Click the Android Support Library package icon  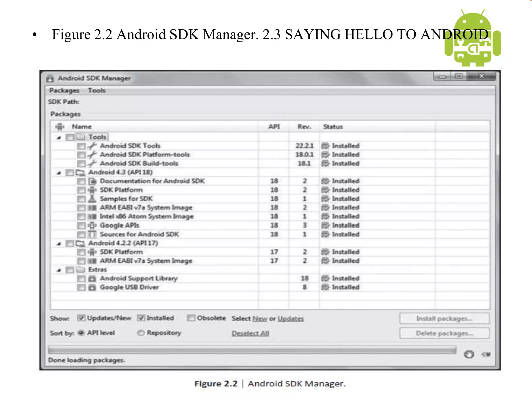point(92,279)
